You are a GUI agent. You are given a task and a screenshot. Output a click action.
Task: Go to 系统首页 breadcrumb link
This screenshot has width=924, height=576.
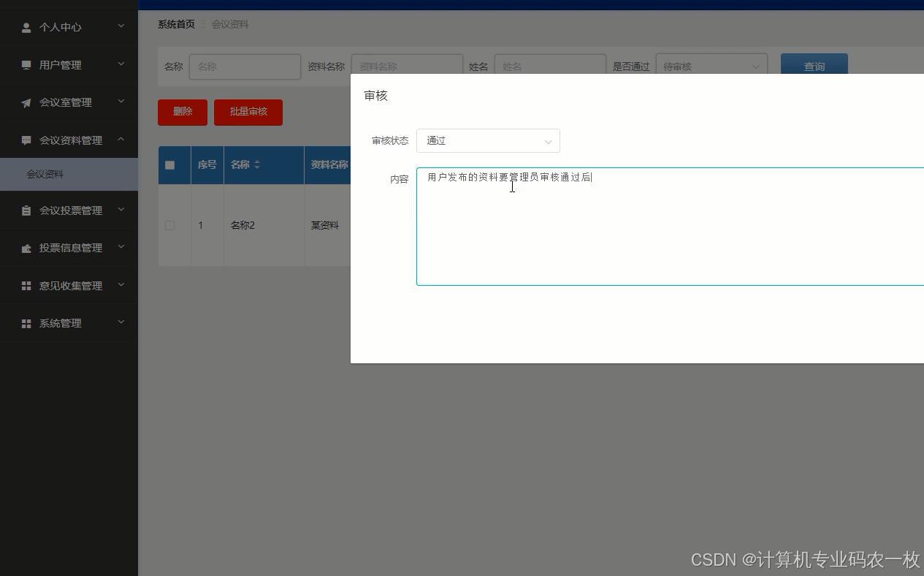pyautogui.click(x=176, y=24)
